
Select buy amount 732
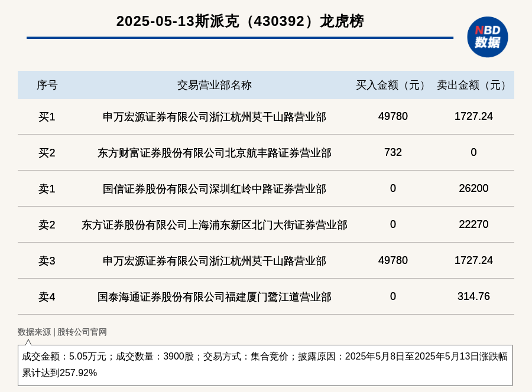(x=393, y=152)
